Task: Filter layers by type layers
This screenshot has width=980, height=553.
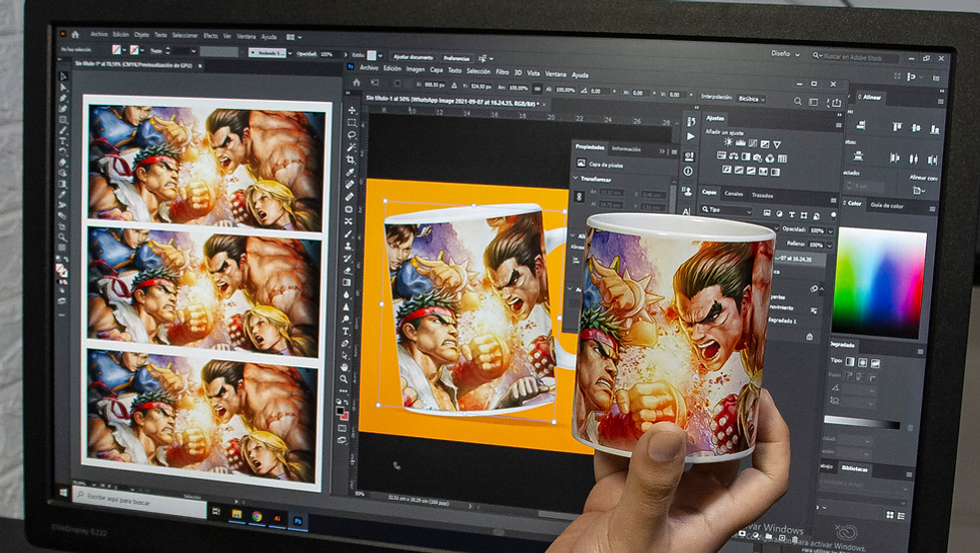Action: click(792, 215)
